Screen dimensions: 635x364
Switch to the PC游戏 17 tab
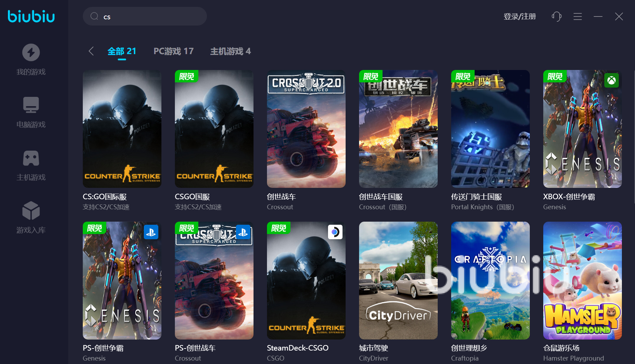[x=173, y=51]
